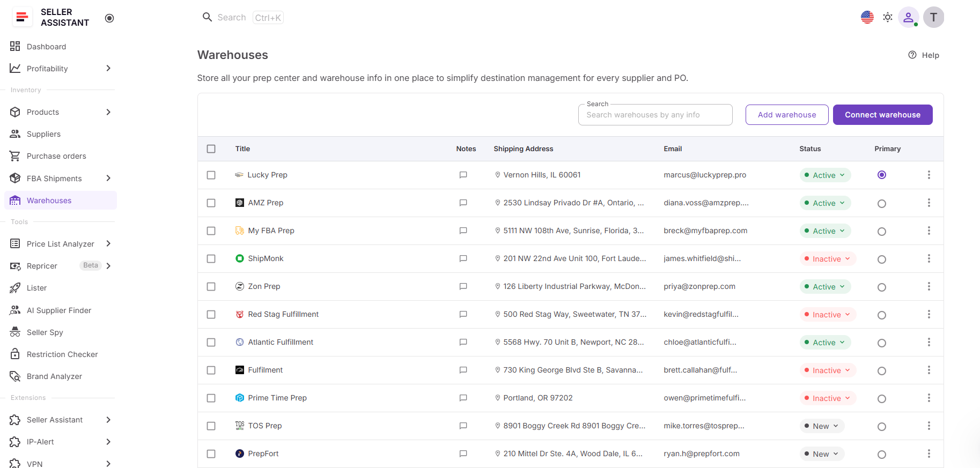Open the ShipMonk Inactive status dropdown

pyautogui.click(x=828, y=259)
